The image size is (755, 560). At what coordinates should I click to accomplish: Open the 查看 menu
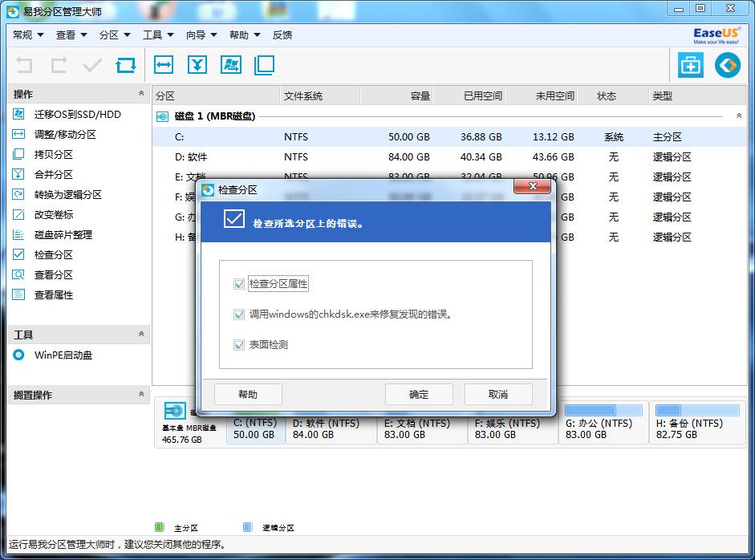tap(71, 35)
